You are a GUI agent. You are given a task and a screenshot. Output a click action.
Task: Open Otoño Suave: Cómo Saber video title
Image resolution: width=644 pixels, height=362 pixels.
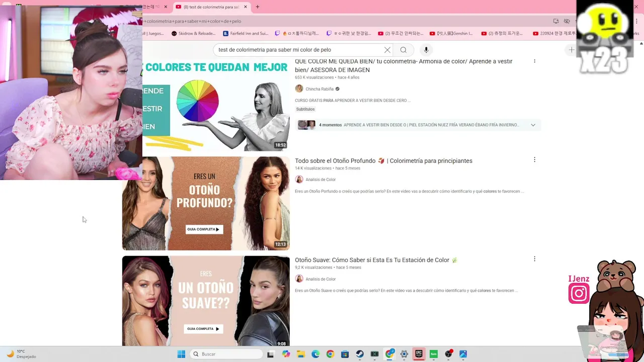pos(376,260)
